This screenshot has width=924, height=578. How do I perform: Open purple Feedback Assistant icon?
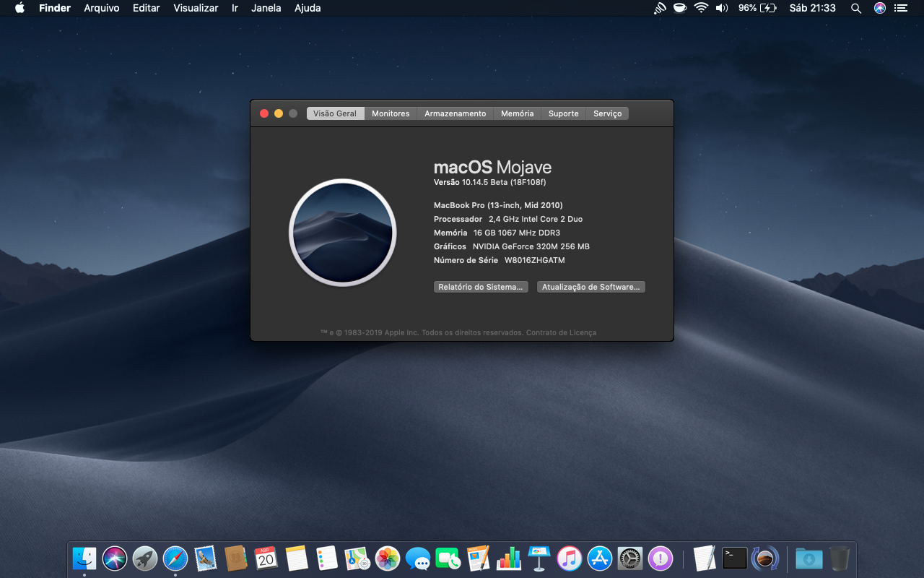coord(661,558)
